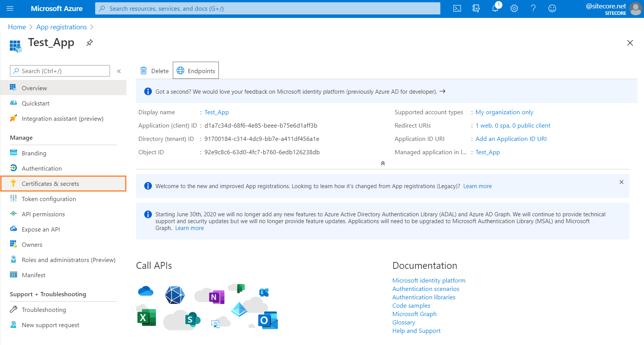Open the Owners page
This screenshot has width=644, height=345.
(x=63, y=244)
